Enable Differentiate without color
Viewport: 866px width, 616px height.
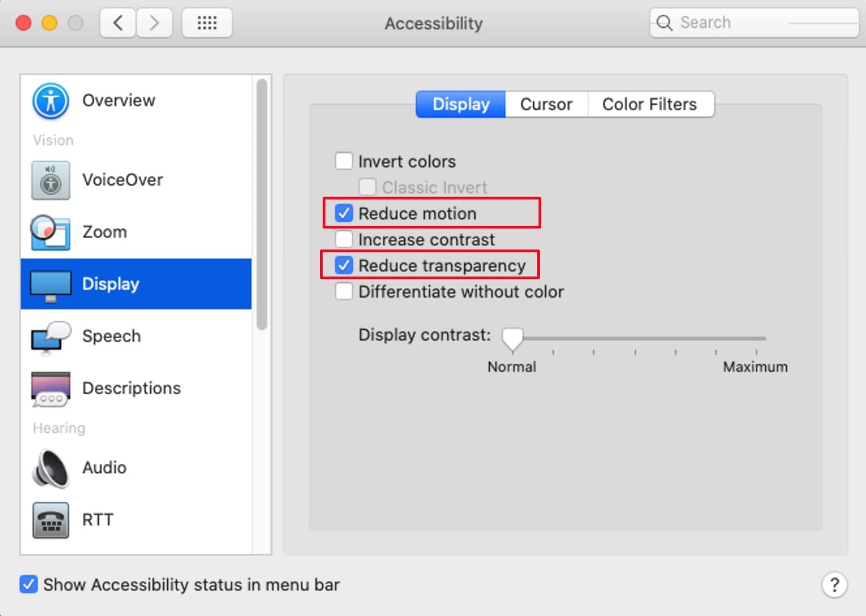(344, 292)
